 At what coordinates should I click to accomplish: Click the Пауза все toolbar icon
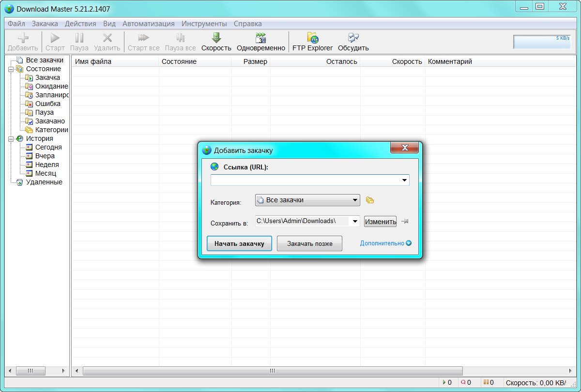click(x=181, y=38)
